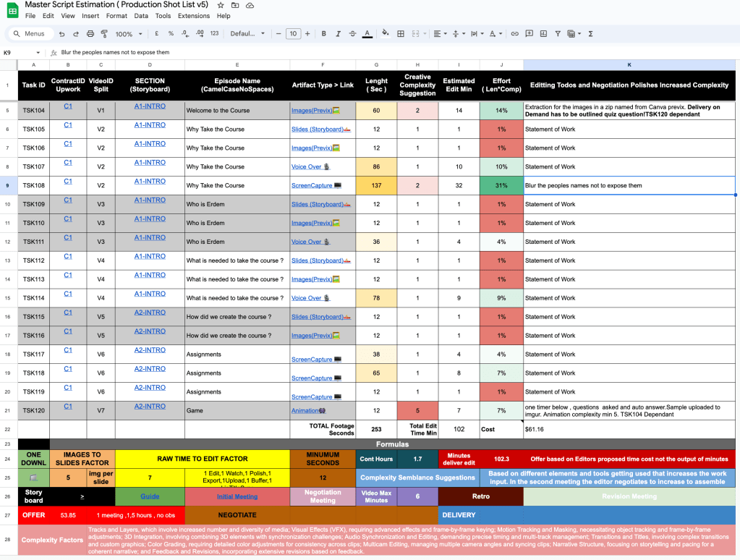The width and height of the screenshot is (740, 560).
Task: Click the move to folder icon
Action: [235, 5]
